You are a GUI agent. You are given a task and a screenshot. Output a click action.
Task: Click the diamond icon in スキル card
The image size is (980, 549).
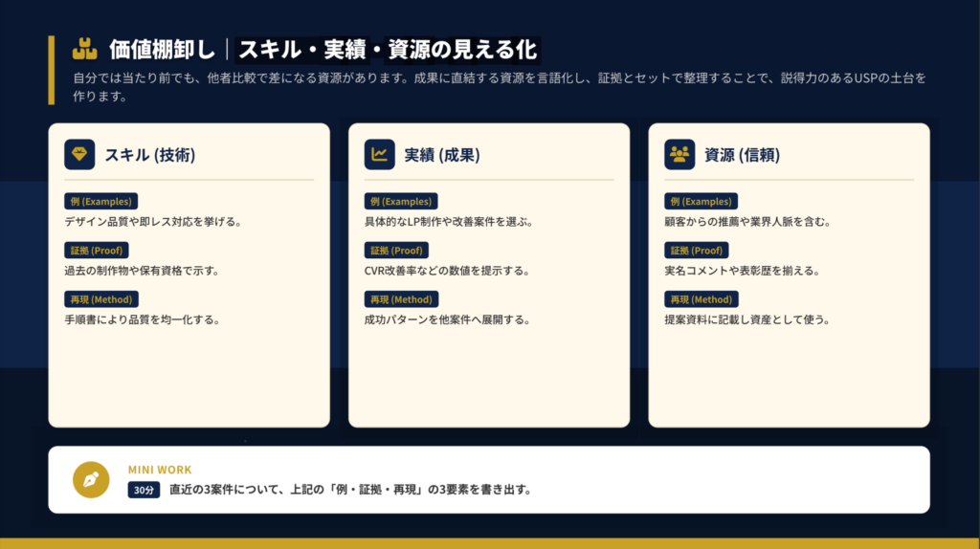(79, 155)
